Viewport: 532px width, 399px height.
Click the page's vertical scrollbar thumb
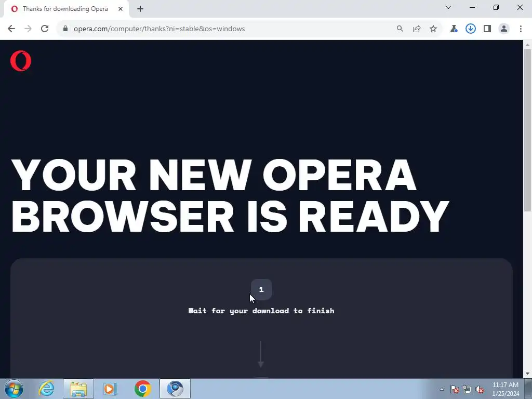point(527,130)
